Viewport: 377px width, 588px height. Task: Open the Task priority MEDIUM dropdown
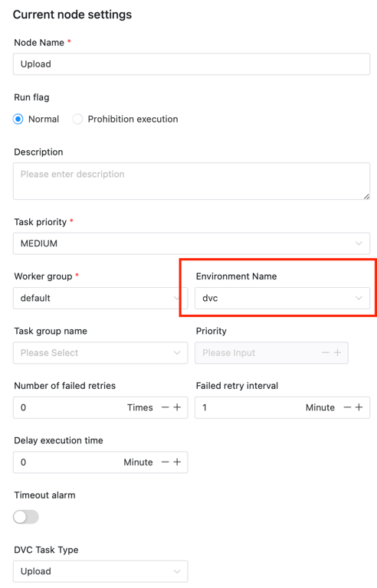pyautogui.click(x=192, y=243)
